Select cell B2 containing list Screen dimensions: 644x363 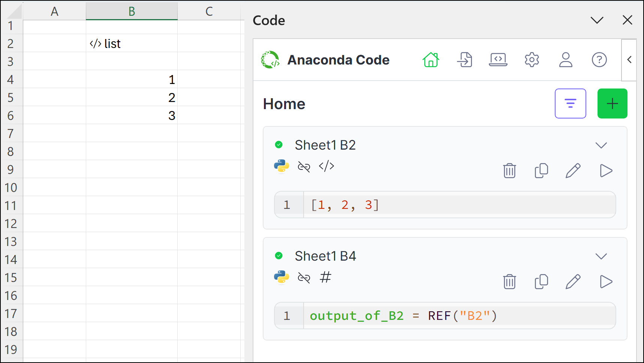132,43
